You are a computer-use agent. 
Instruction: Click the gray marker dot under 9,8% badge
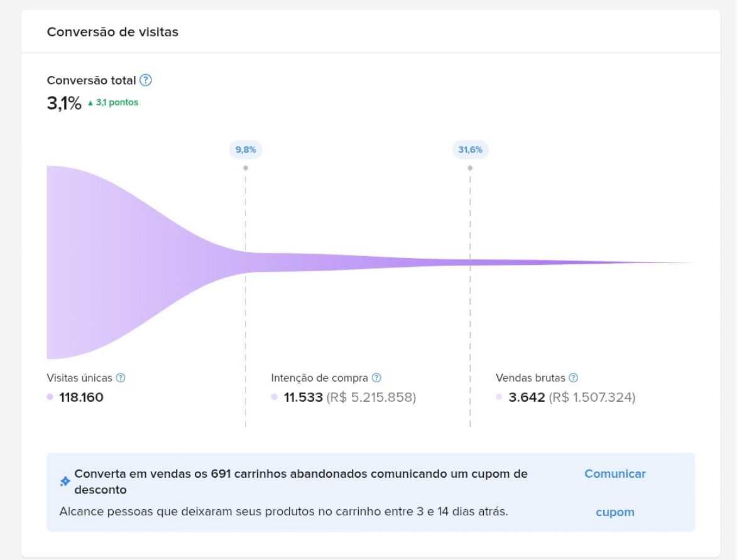(245, 168)
